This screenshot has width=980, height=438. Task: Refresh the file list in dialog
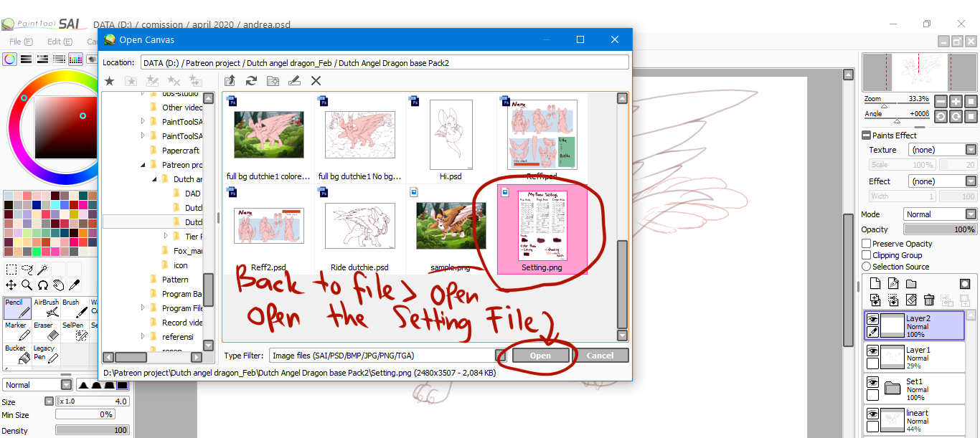(251, 81)
